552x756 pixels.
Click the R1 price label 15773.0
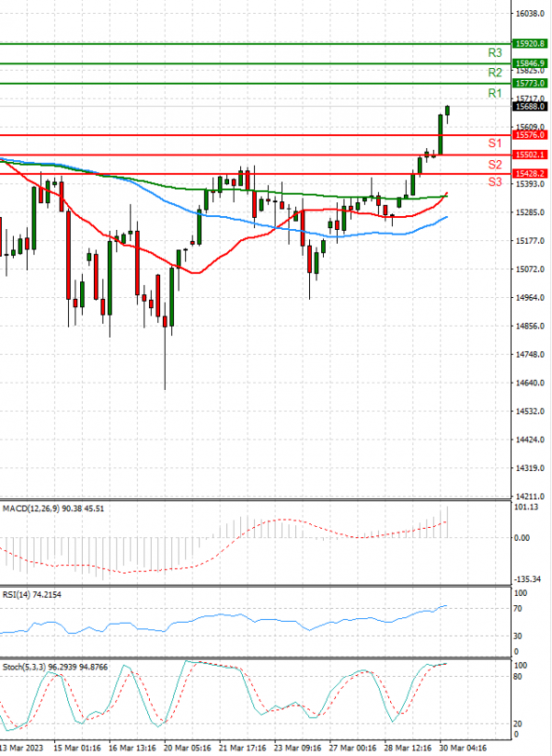pos(529,84)
